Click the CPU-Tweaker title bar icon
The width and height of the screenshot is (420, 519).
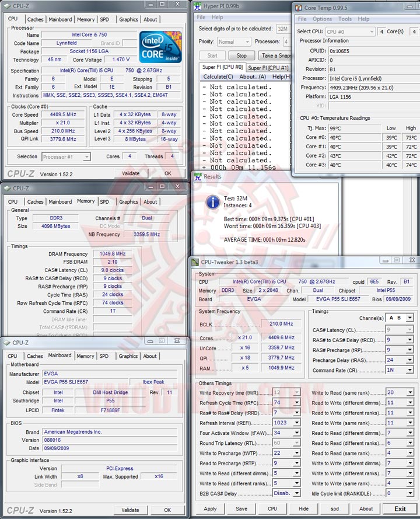coord(195,262)
